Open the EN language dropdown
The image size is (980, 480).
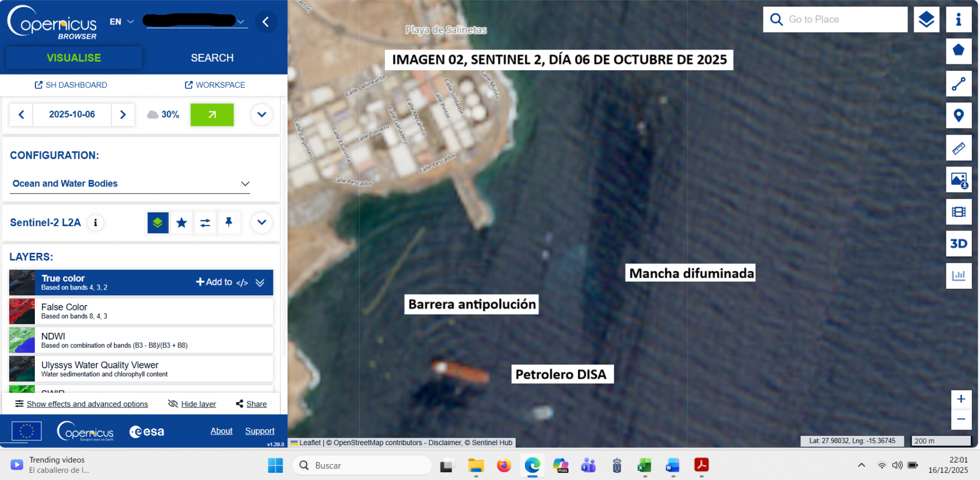click(x=121, y=22)
